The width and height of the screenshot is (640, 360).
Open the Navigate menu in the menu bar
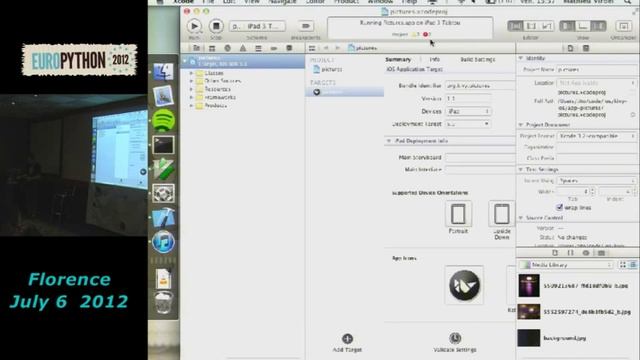coord(282,2)
